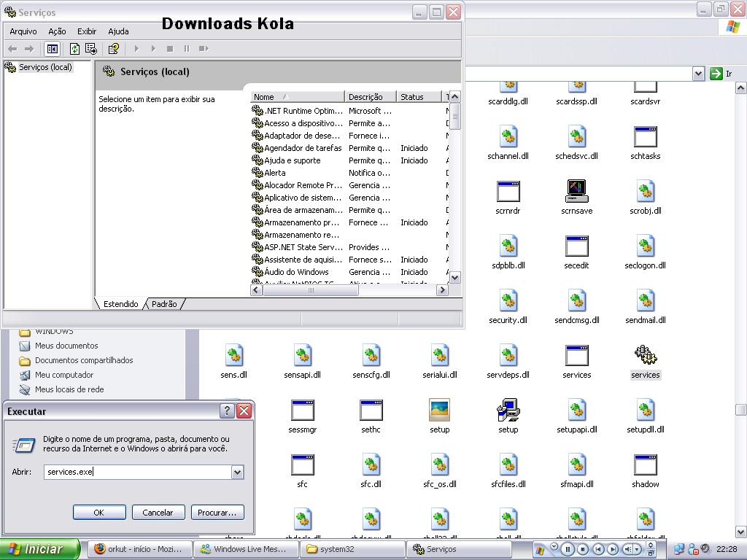Select the sessmgr file icon
The height and width of the screenshot is (560, 747).
click(x=302, y=410)
